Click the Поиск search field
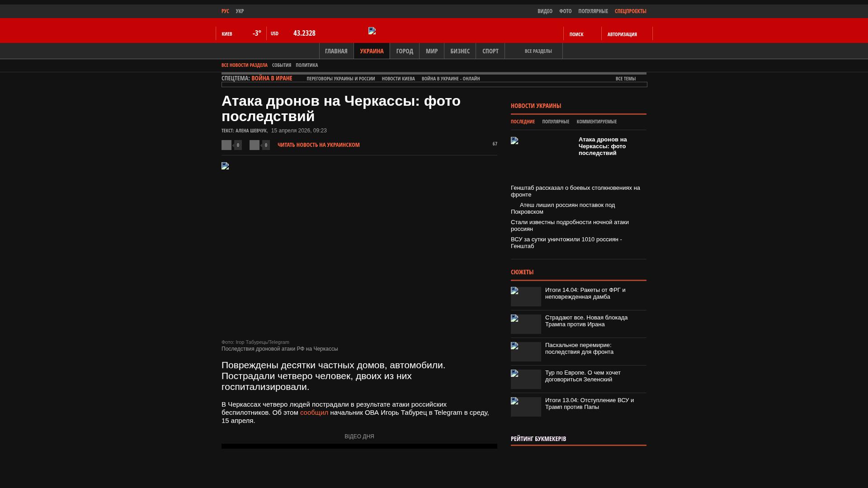Screen dimensions: 868x488 [576, 34]
